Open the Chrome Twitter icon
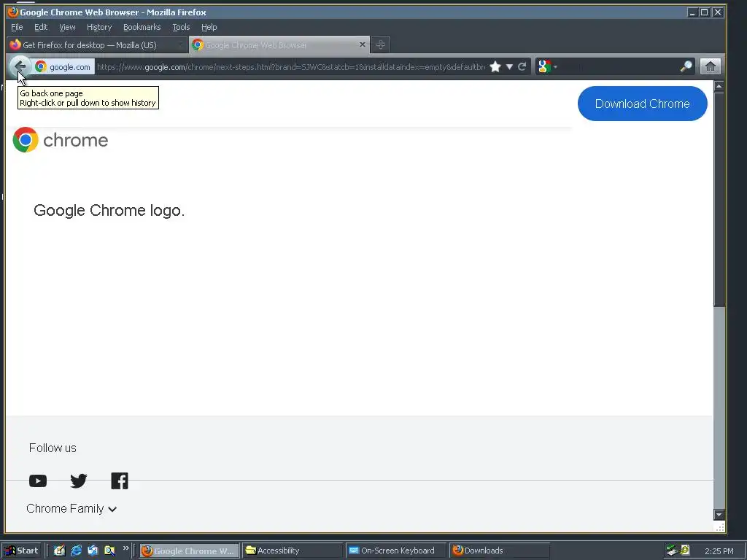 coord(79,481)
